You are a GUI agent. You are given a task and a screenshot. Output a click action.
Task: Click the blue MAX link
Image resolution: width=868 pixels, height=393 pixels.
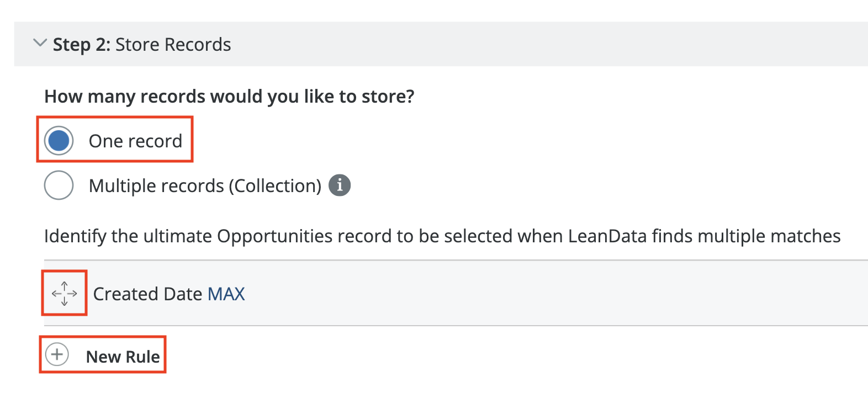pyautogui.click(x=226, y=294)
